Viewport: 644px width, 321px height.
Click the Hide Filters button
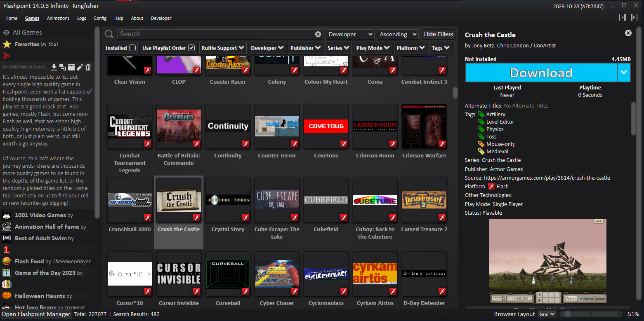pos(439,34)
